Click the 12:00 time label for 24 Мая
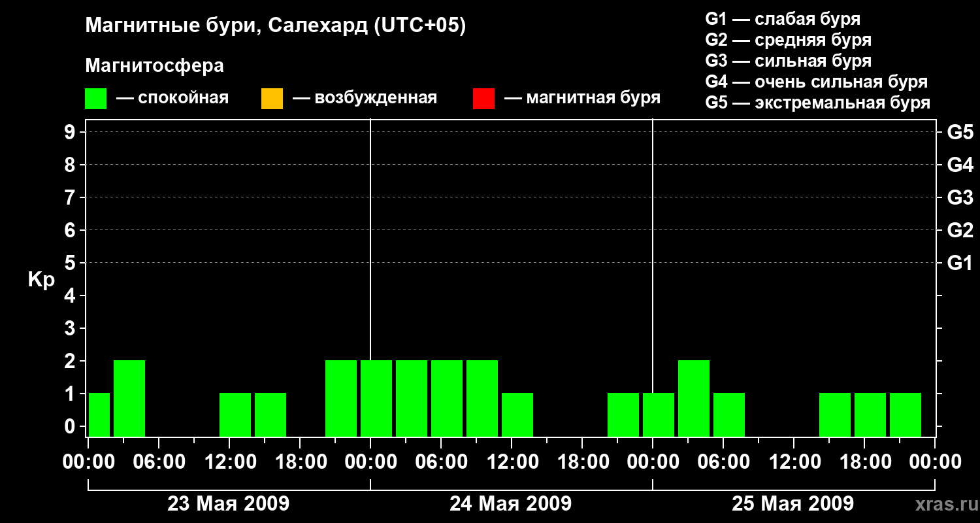Viewport: 980px width, 523px height. tap(512, 462)
